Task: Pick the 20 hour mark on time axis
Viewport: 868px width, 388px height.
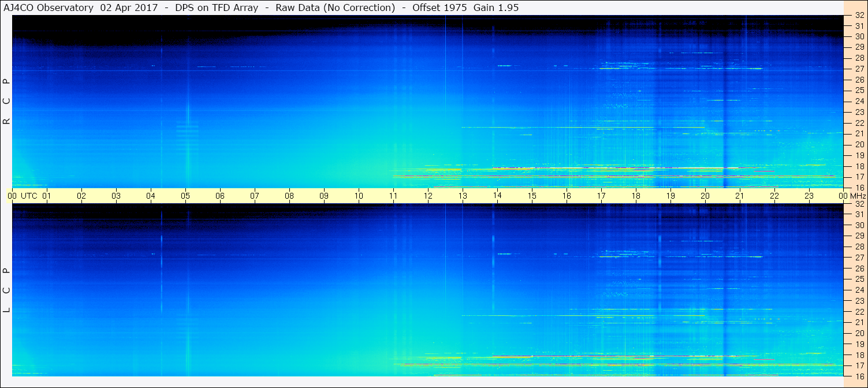Action: pos(705,196)
